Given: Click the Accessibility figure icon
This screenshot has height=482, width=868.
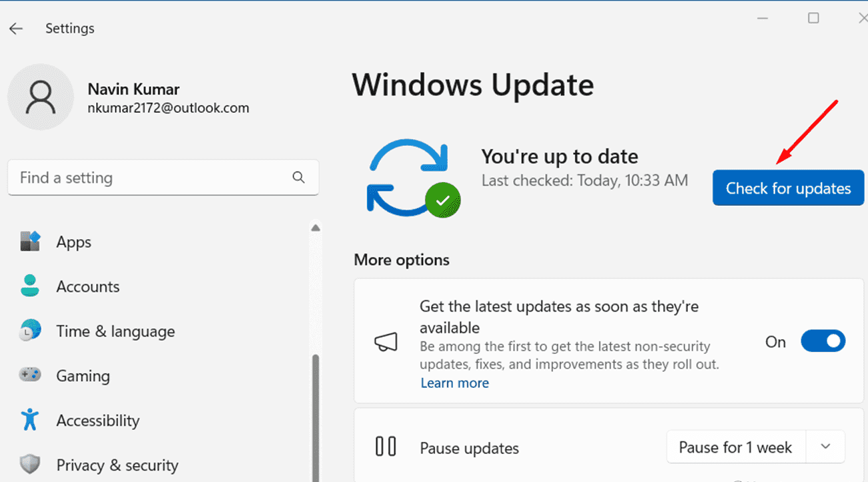Looking at the screenshot, I should 31,420.
